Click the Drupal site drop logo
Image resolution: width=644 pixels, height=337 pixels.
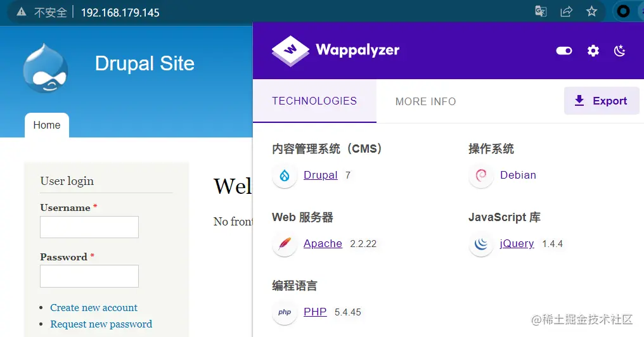(46, 68)
